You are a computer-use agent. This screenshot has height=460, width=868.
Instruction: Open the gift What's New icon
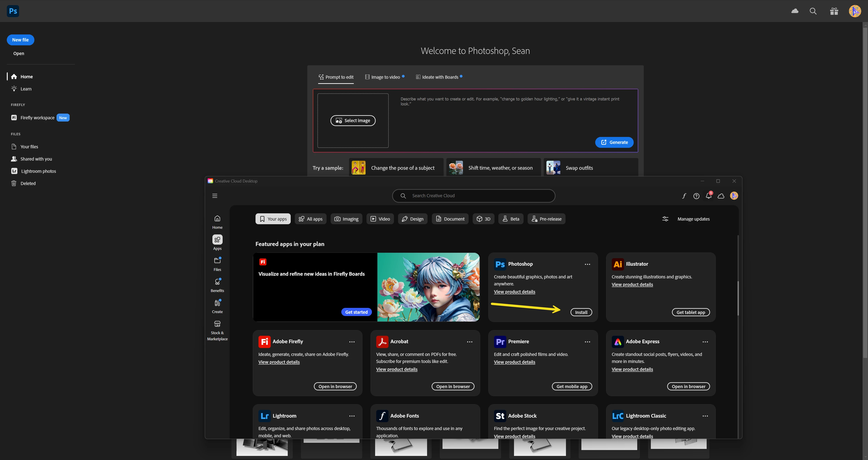tap(834, 11)
